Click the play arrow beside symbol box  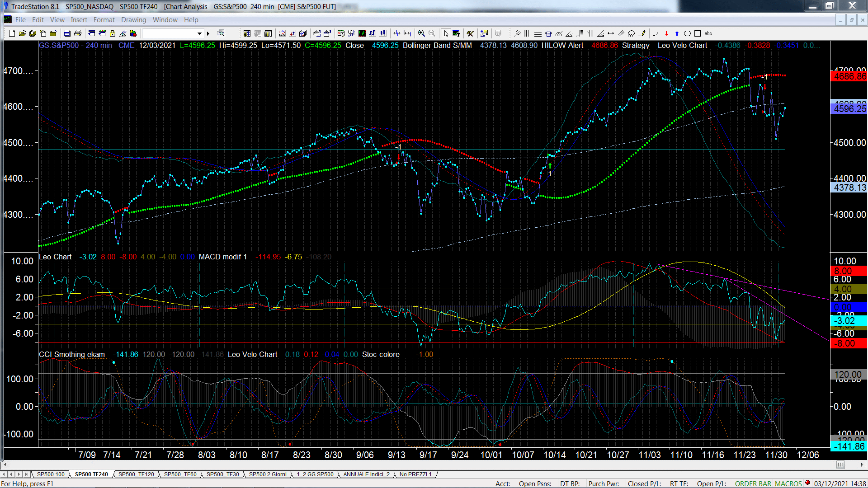(x=208, y=33)
